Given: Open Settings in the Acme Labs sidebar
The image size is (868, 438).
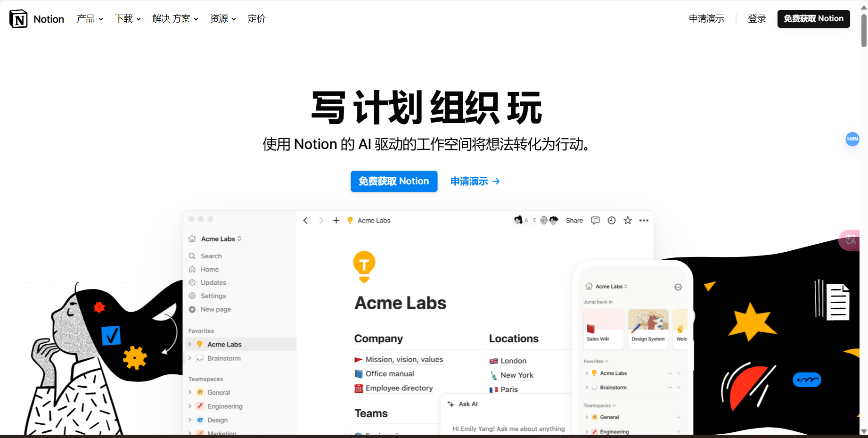Looking at the screenshot, I should click(x=213, y=296).
